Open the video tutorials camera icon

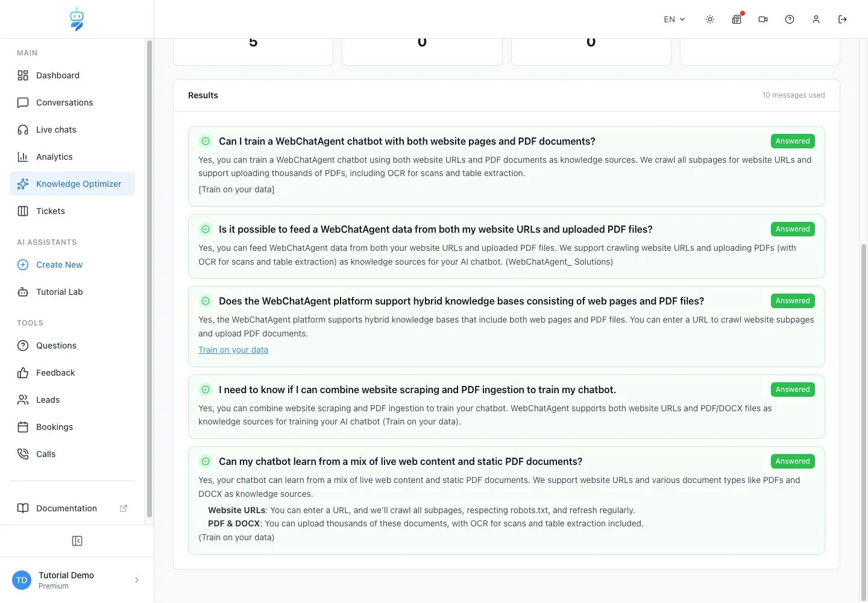coord(763,19)
